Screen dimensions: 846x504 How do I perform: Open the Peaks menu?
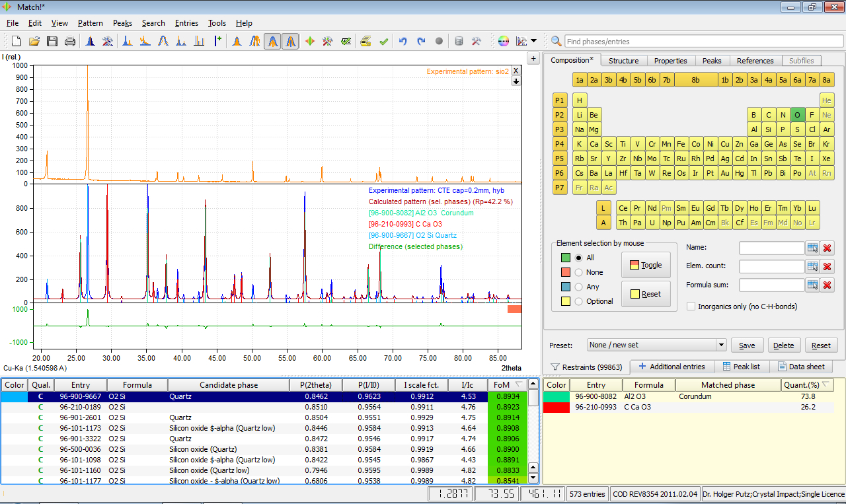click(x=122, y=23)
